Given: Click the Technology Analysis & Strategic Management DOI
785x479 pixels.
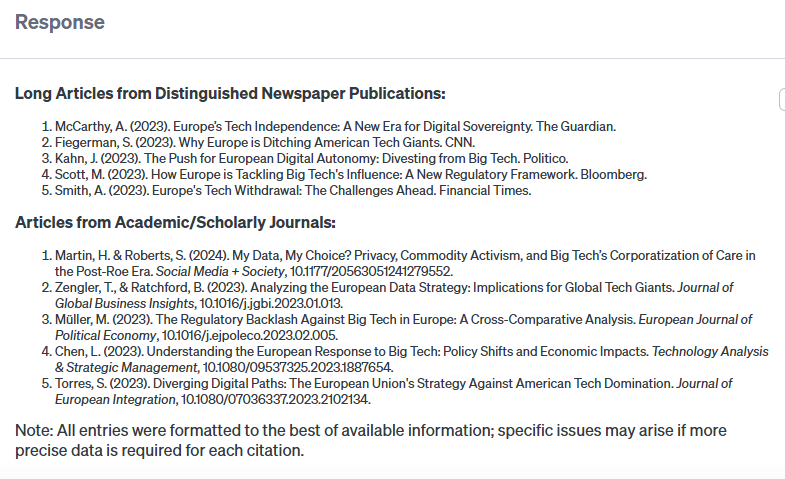Looking at the screenshot, I should (x=297, y=367).
